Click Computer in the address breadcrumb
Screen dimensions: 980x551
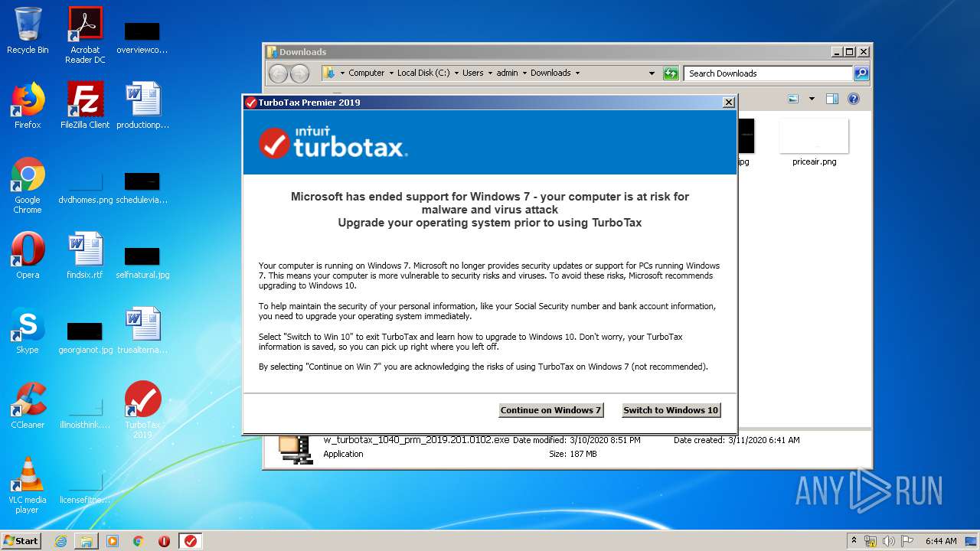click(x=366, y=73)
